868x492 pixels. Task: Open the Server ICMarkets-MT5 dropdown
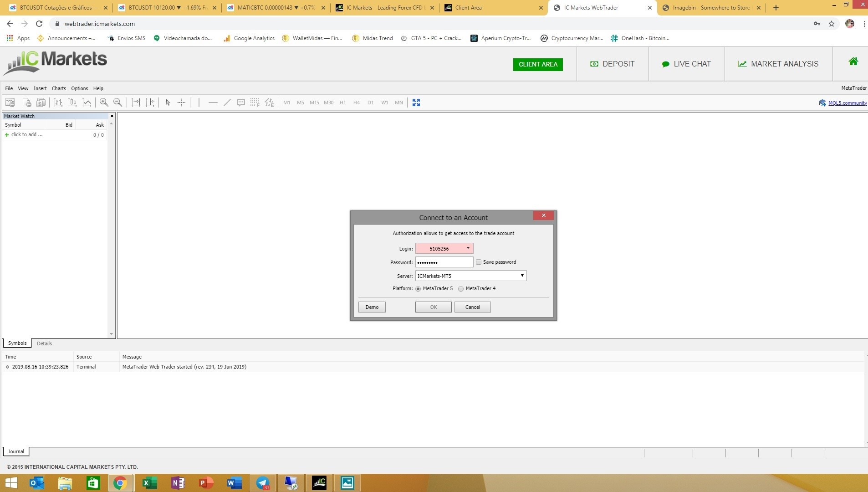tap(471, 276)
